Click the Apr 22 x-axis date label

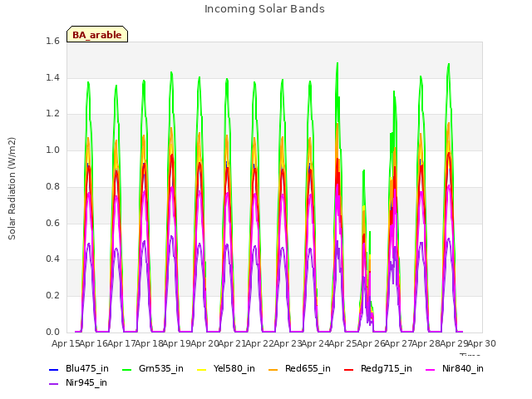(260, 343)
